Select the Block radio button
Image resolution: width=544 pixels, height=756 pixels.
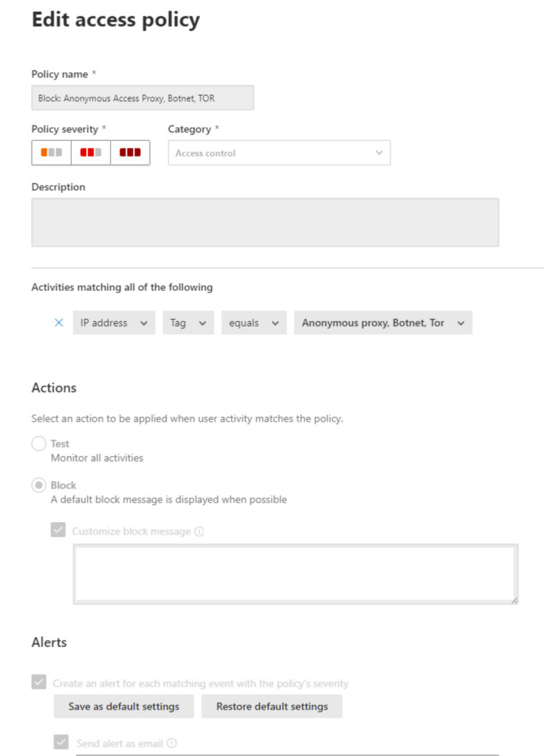click(38, 485)
